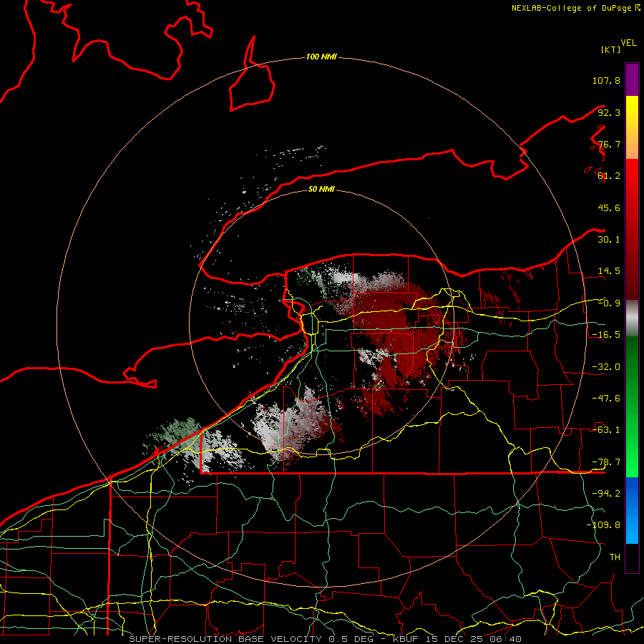Select the -63.1 legend value
Image resolution: width=644 pixels, height=644 pixels.
[x=606, y=430]
